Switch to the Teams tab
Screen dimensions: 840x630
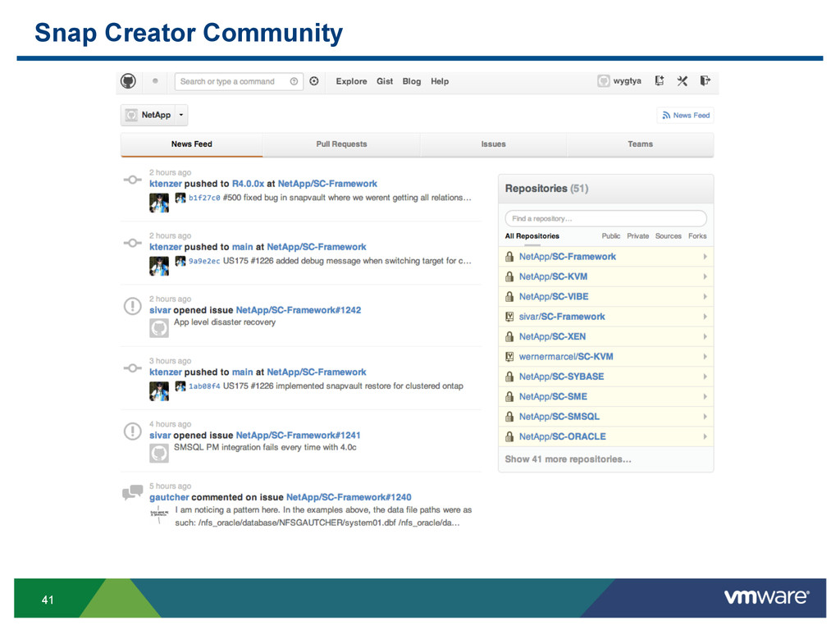click(x=640, y=144)
